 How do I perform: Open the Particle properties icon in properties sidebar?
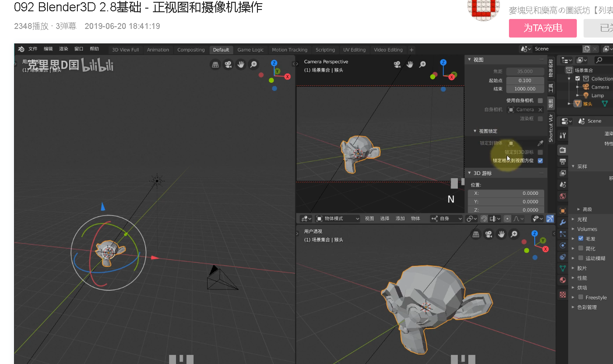562,234
